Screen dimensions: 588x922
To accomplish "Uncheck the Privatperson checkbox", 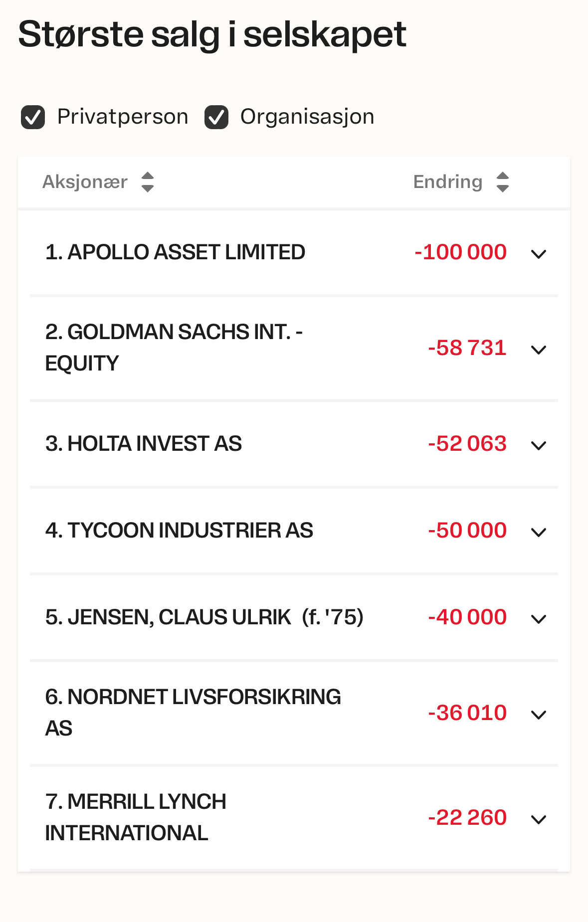I will click(x=33, y=117).
